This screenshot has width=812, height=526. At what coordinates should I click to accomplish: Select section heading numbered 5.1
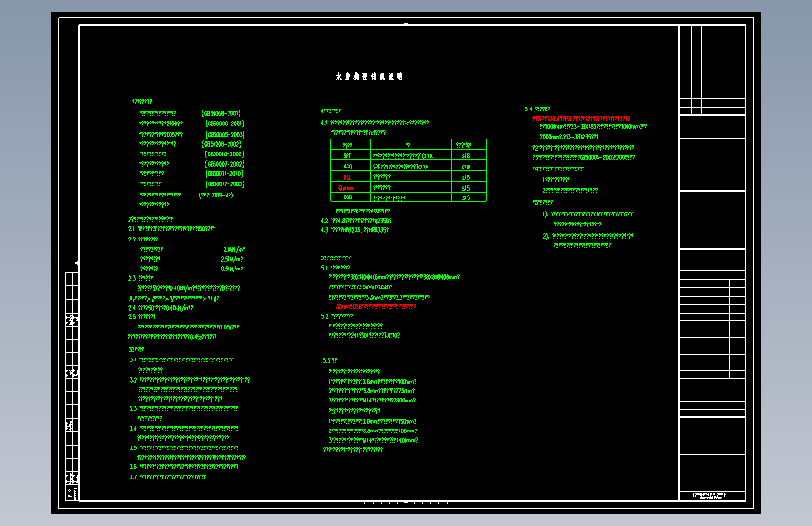(x=335, y=268)
